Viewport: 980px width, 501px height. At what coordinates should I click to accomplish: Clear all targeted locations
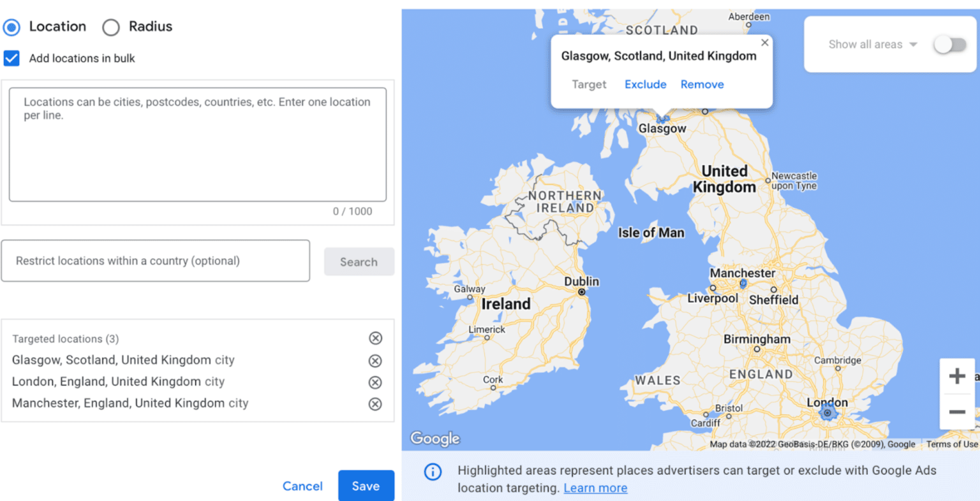click(375, 338)
